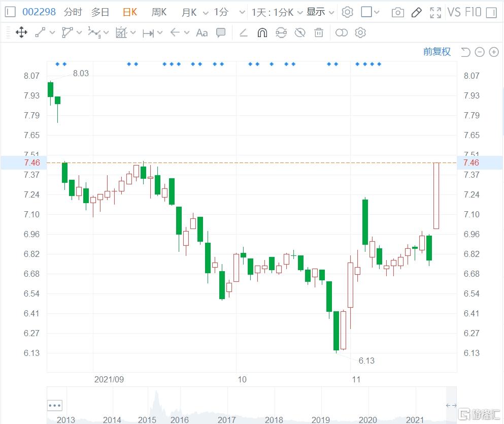Click the sync drawings icon
504x424 pixels.
pos(281,32)
